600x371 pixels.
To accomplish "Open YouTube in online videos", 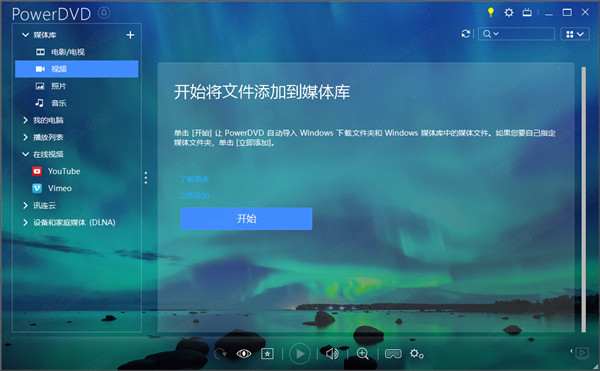I will pos(64,171).
